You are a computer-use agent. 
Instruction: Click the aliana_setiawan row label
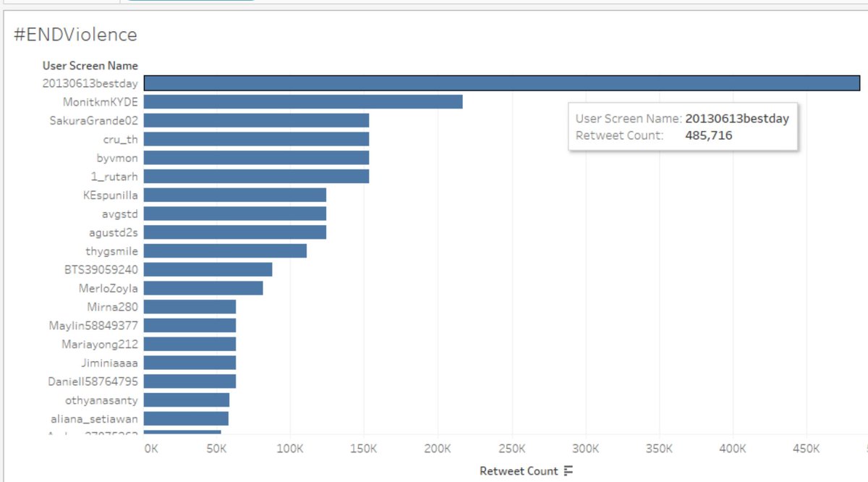tap(94, 418)
